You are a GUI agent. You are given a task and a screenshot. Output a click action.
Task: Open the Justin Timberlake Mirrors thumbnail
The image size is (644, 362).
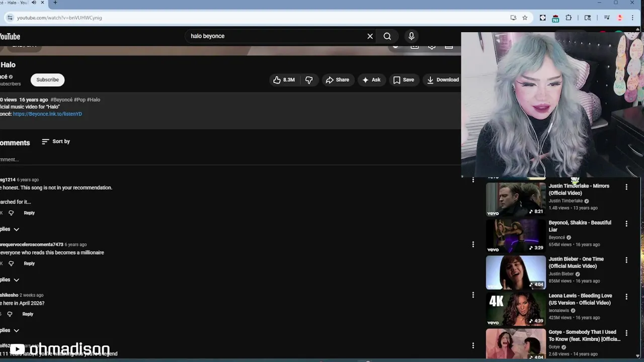pyautogui.click(x=516, y=199)
